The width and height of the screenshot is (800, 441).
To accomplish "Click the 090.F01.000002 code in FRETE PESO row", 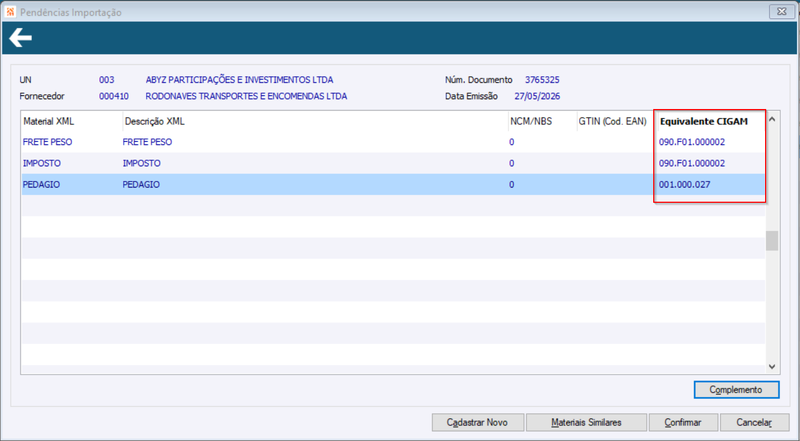I will (692, 142).
